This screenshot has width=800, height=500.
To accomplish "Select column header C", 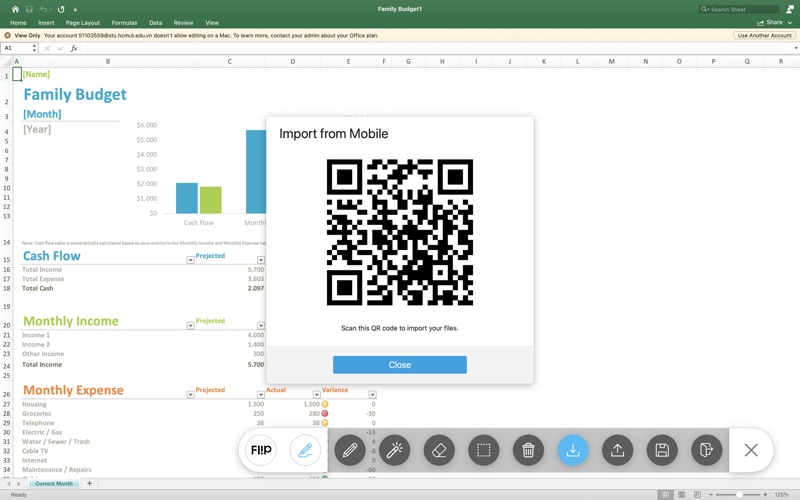I will pyautogui.click(x=230, y=61).
